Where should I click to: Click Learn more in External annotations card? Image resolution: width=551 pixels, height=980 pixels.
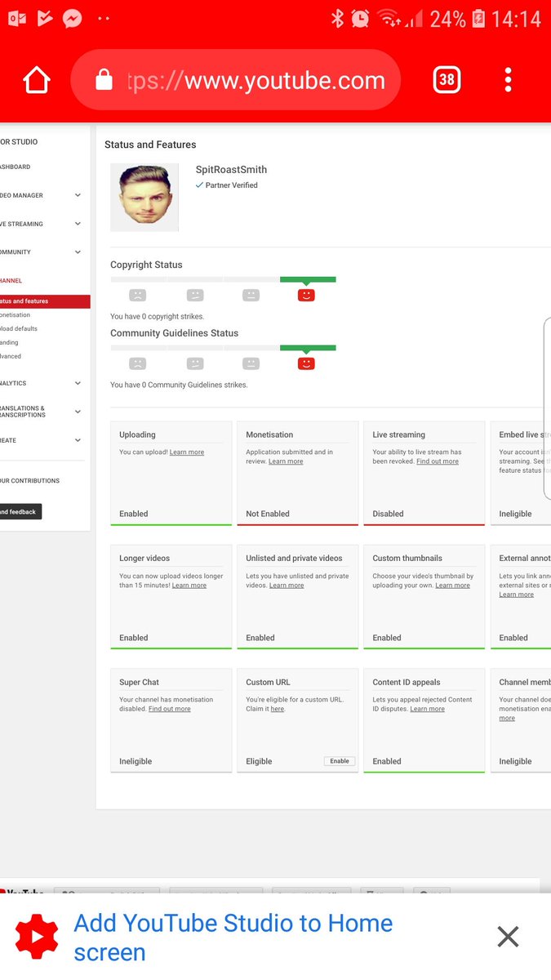517,595
